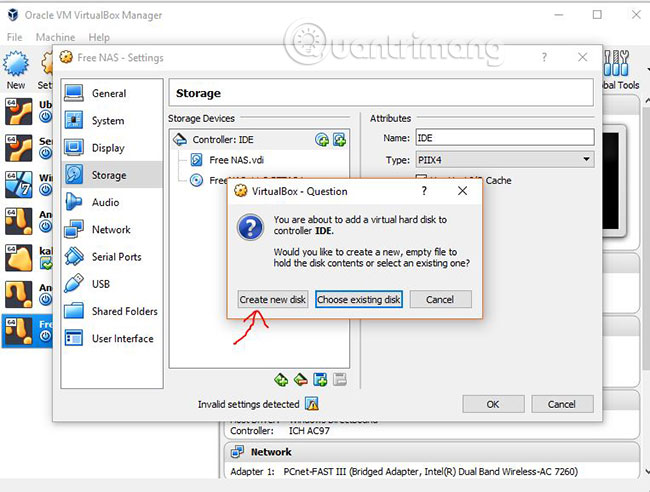
Task: Click the Shared Folders icon
Action: point(74,310)
